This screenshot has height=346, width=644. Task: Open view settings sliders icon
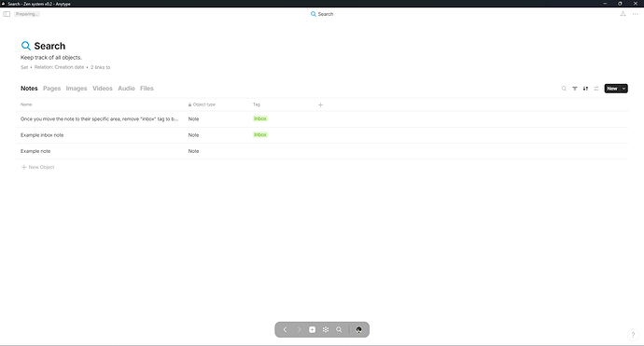[x=596, y=89]
